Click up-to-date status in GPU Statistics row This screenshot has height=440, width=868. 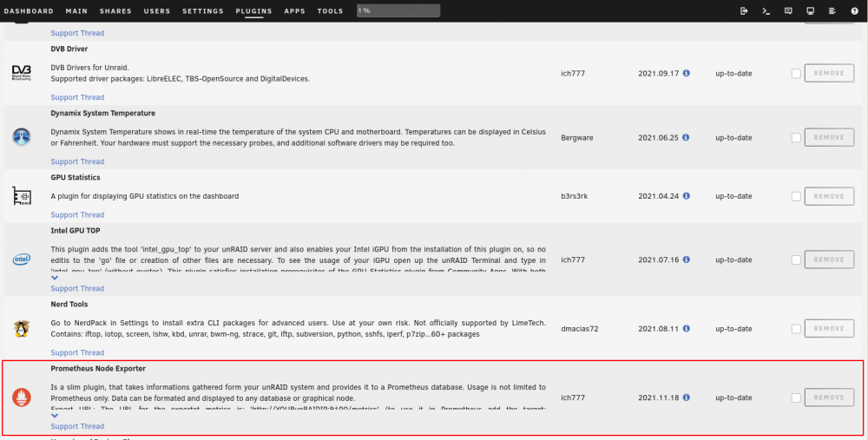pos(733,196)
